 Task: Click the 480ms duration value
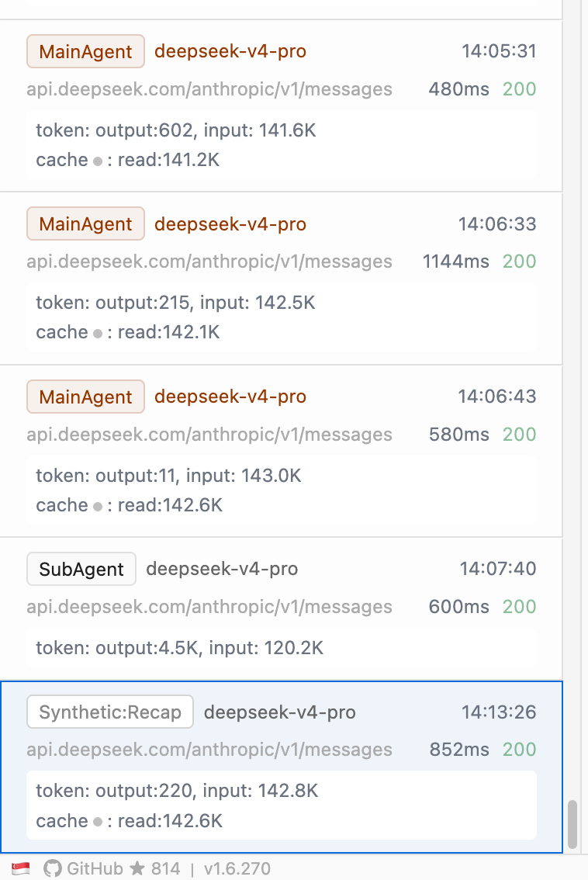pos(459,89)
